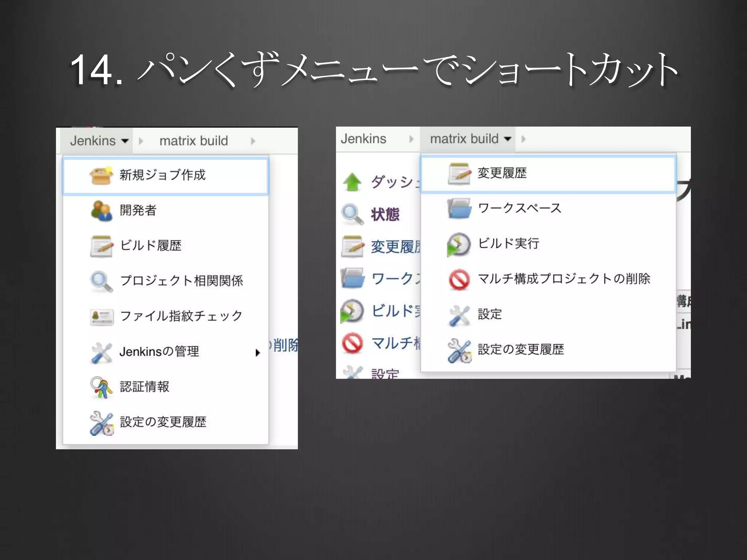This screenshot has width=747, height=560.
Task: Click the Jenkinsの管理 tools icon
Action: point(101,352)
